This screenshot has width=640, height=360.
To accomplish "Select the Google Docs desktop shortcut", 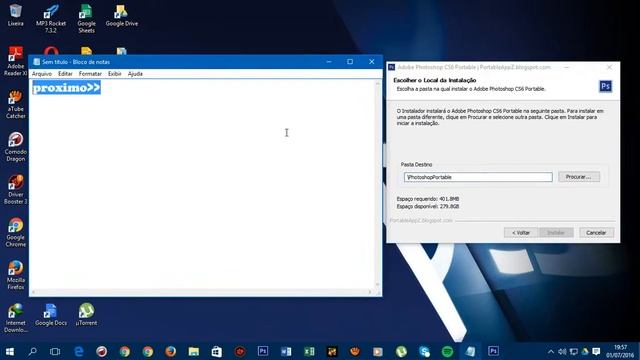I will [51, 315].
